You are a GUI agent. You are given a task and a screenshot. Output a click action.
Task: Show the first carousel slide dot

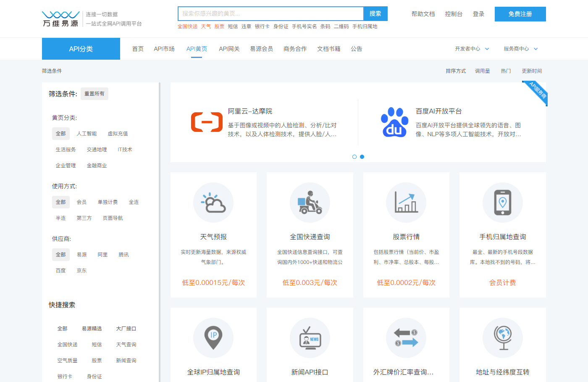point(354,157)
